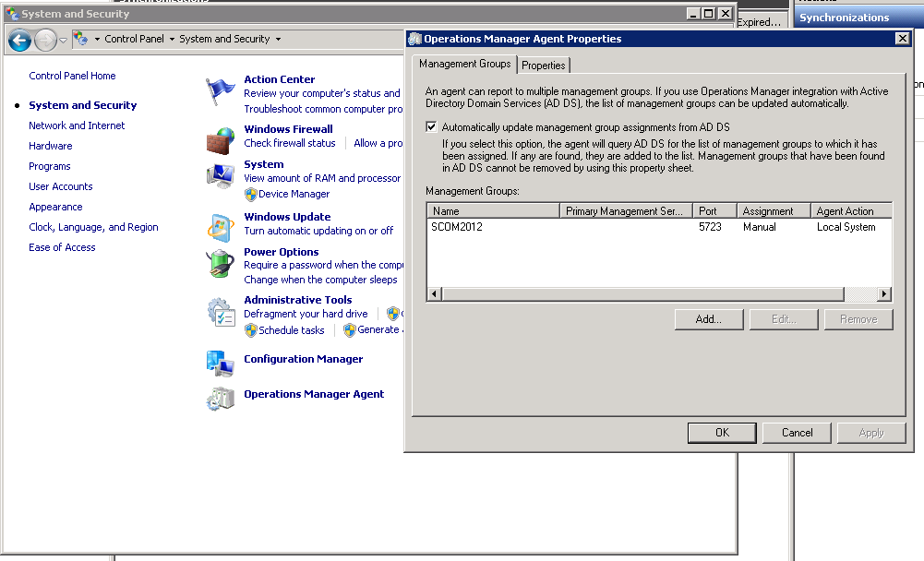Click Check firewall status link
The image size is (924, 561).
(289, 143)
